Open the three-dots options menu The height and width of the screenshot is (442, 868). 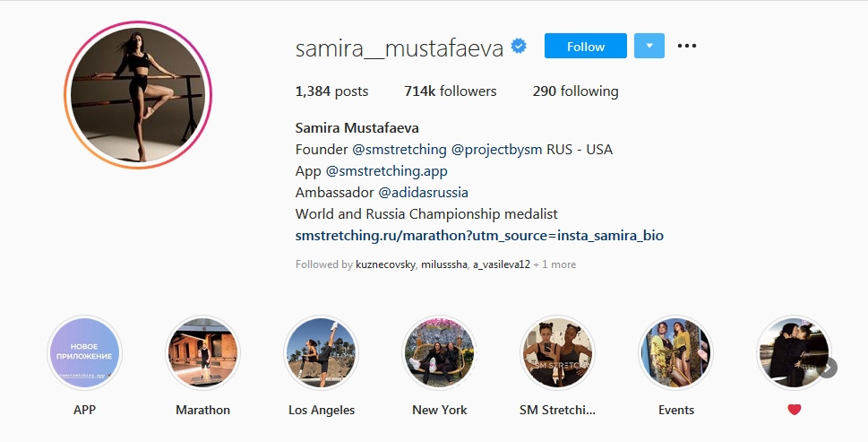click(687, 46)
